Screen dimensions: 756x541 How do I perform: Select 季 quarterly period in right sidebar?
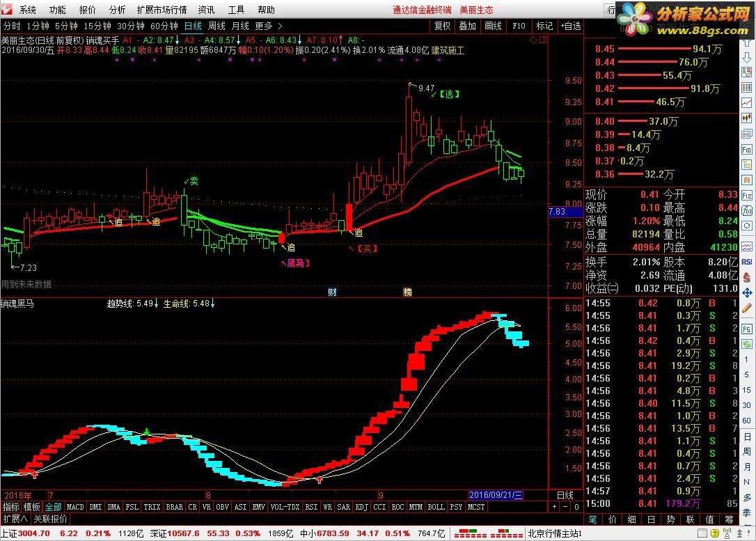[x=746, y=512]
